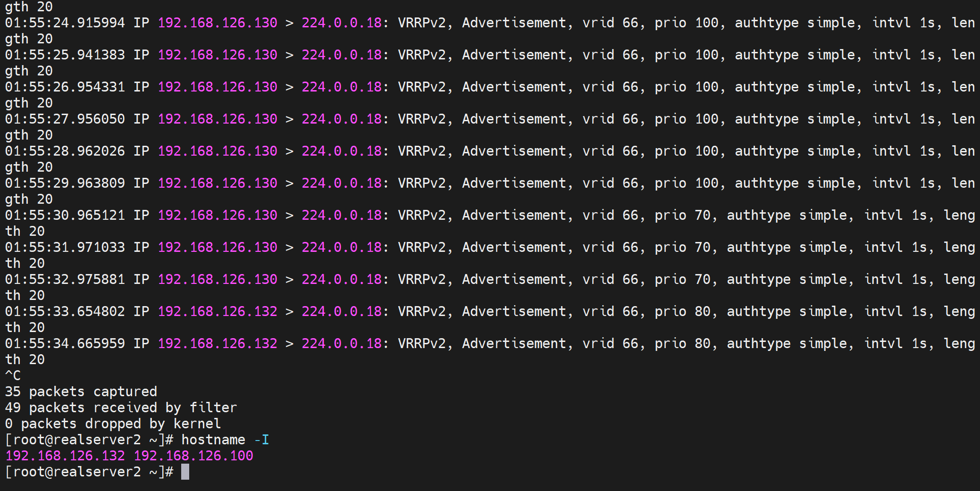
Task: Click 'prio 100' on the 01:55:29.963809 line
Action: click(687, 183)
